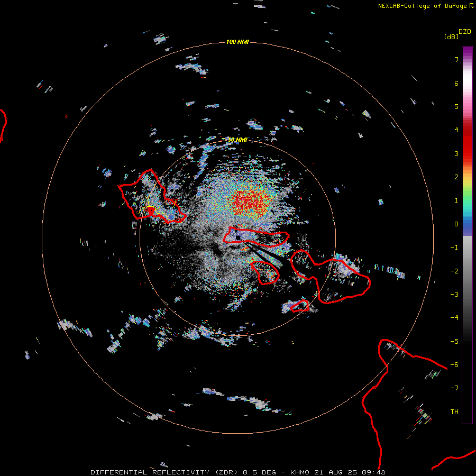Viewport: 476px width, 476px height.
Task: Click the NEXLAB-College of DuPage label
Action: tap(422, 6)
